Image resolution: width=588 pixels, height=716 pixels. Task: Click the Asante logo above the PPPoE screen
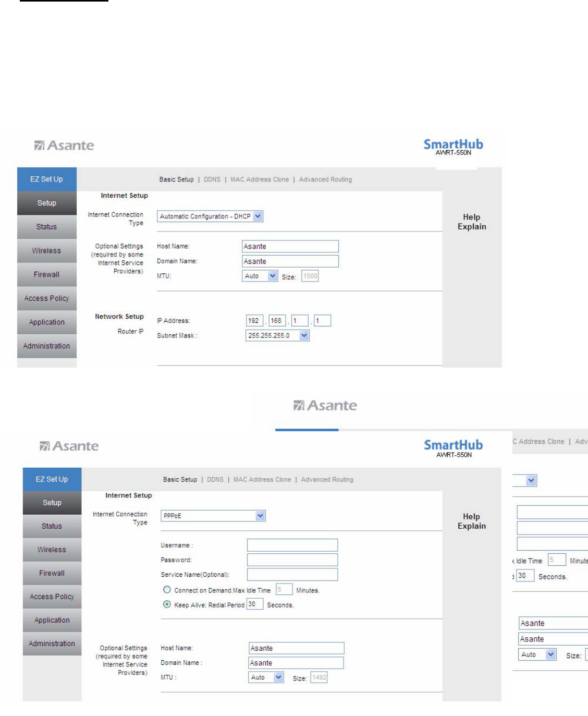(69, 446)
